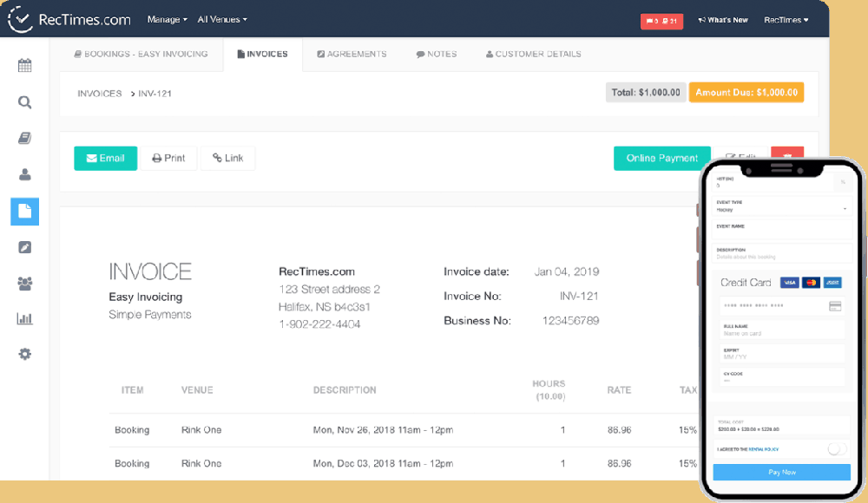
Task: Select the Visa payment method icon
Action: coord(790,283)
